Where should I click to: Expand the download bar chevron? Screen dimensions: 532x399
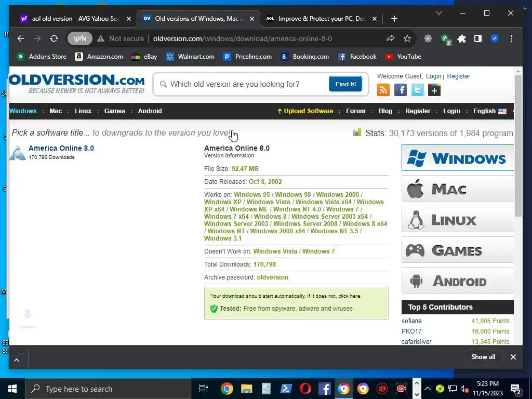tap(17, 361)
